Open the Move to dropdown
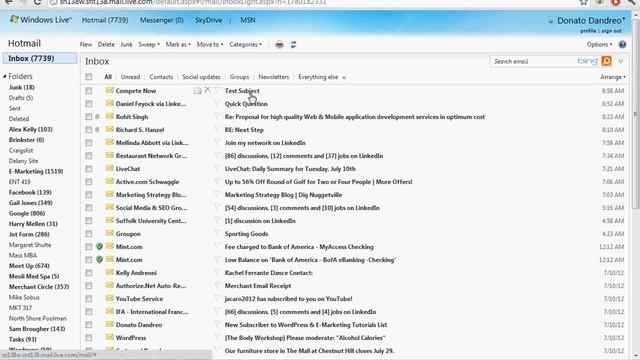 210,44
